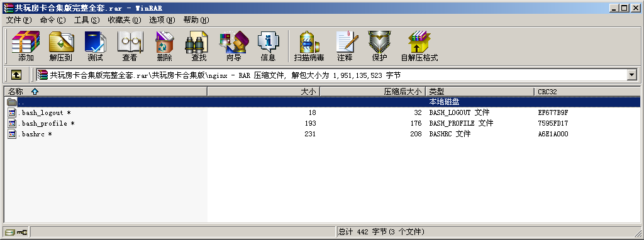
Task: Sort by Type (类型) column header
Action: coord(480,92)
